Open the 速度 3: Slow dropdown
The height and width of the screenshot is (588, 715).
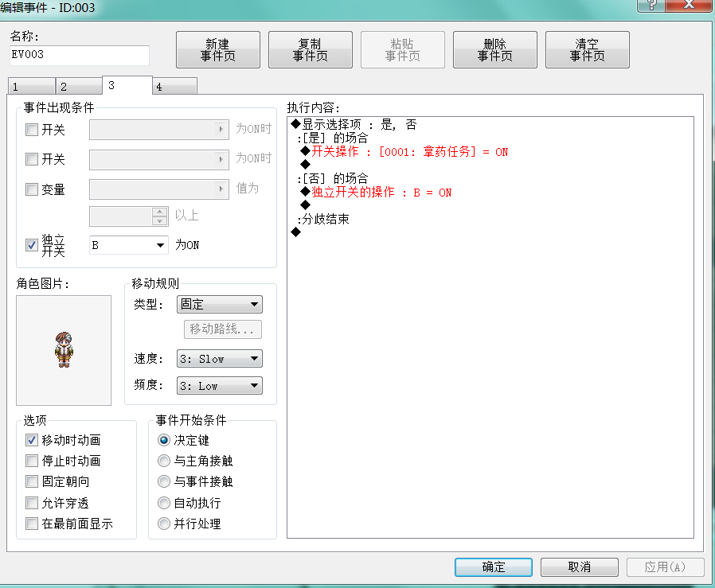219,359
